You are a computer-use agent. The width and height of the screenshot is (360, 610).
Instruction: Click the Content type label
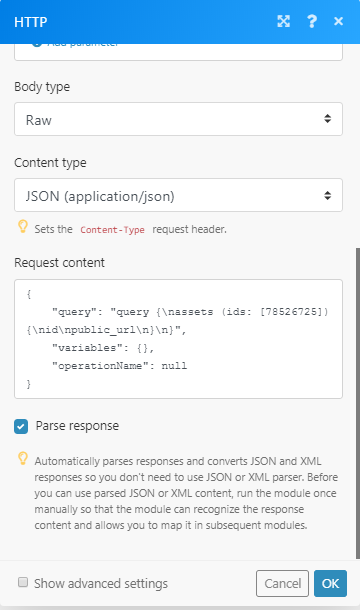[50, 163]
